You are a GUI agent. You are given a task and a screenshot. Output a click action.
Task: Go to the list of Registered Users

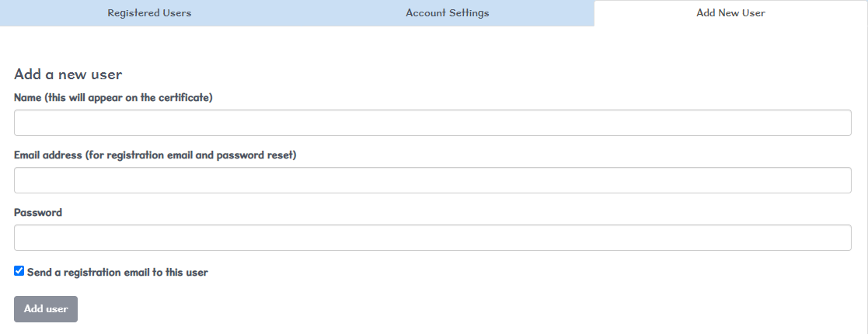coord(149,12)
